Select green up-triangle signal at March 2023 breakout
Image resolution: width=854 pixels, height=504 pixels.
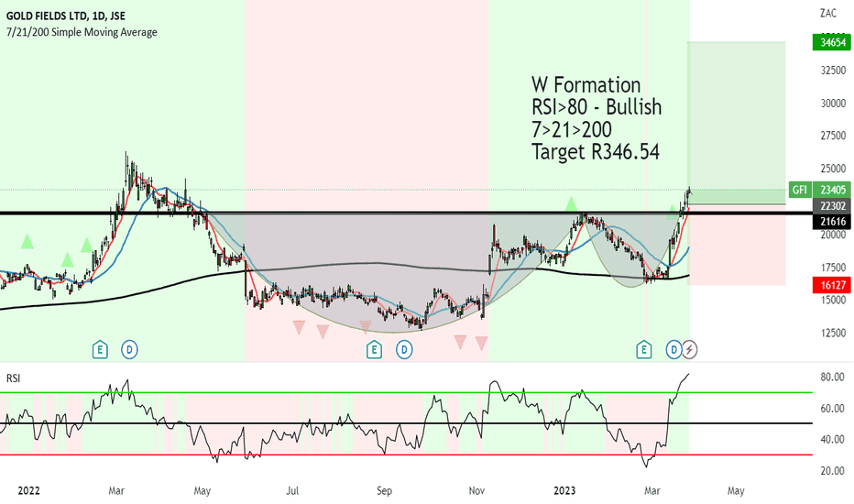pos(672,212)
